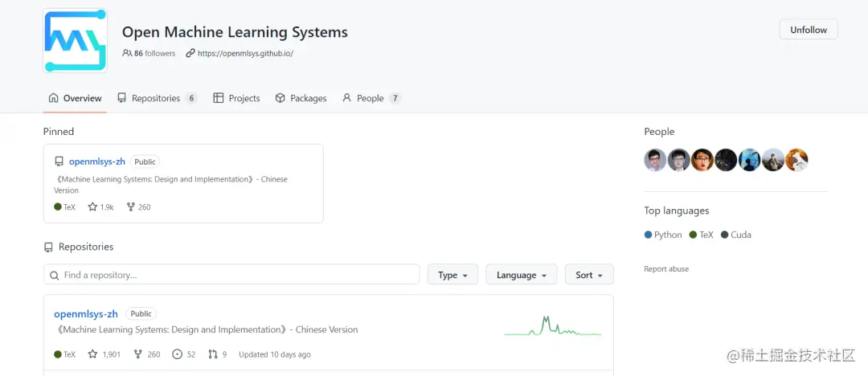Click the magnifier icon in repository search
The width and height of the screenshot is (868, 376).
click(55, 276)
